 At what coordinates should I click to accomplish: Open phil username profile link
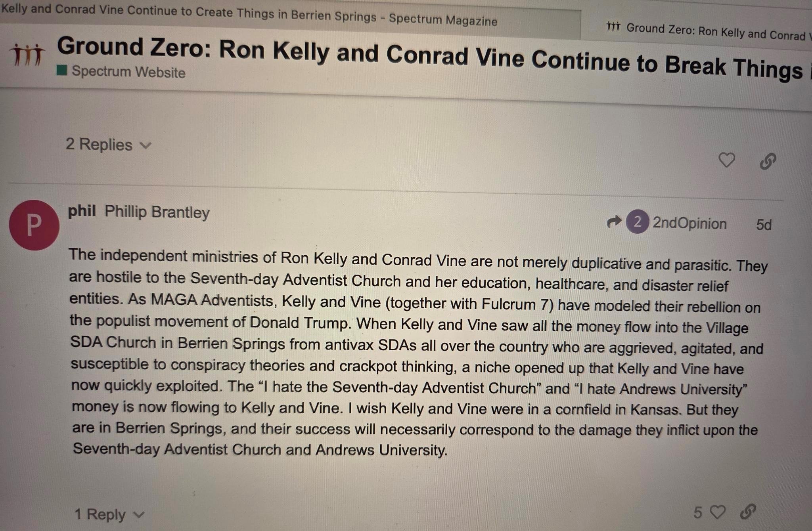pos(82,211)
